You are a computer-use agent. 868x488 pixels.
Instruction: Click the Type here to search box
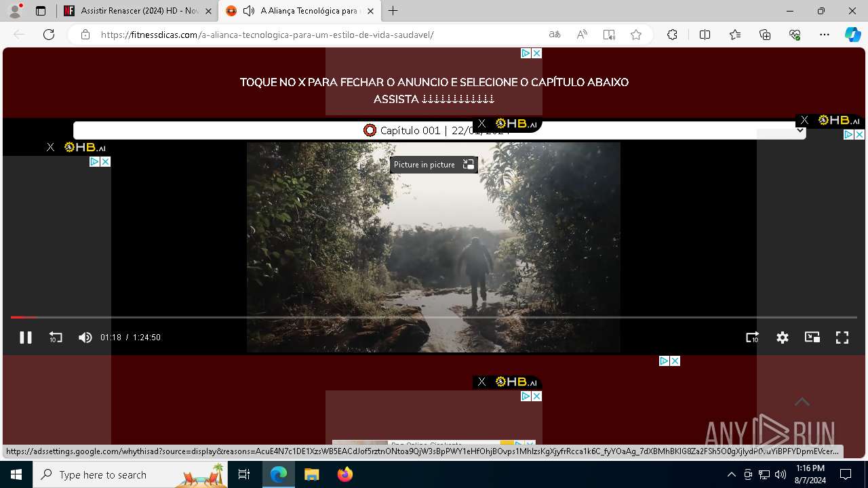130,474
